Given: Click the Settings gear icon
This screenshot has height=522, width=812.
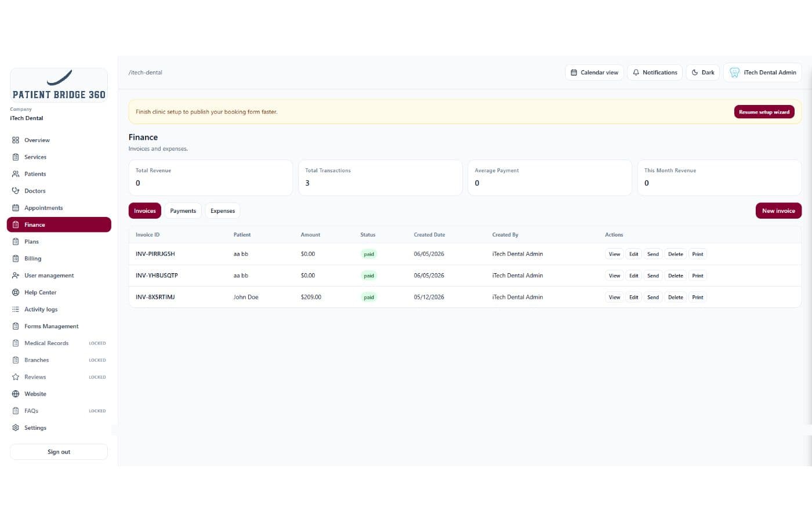Looking at the screenshot, I should [x=16, y=428].
